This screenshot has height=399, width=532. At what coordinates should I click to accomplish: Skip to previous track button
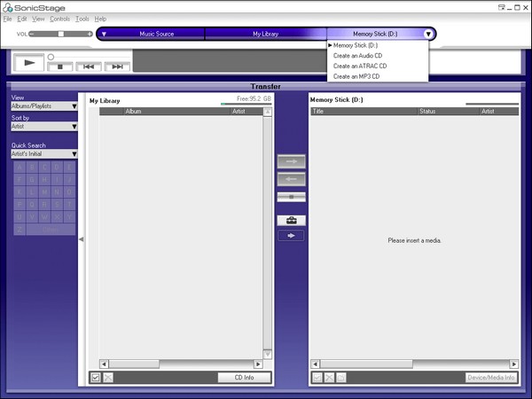pyautogui.click(x=89, y=66)
